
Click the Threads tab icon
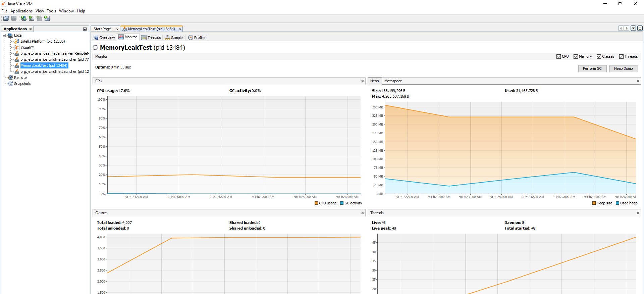pyautogui.click(x=144, y=38)
